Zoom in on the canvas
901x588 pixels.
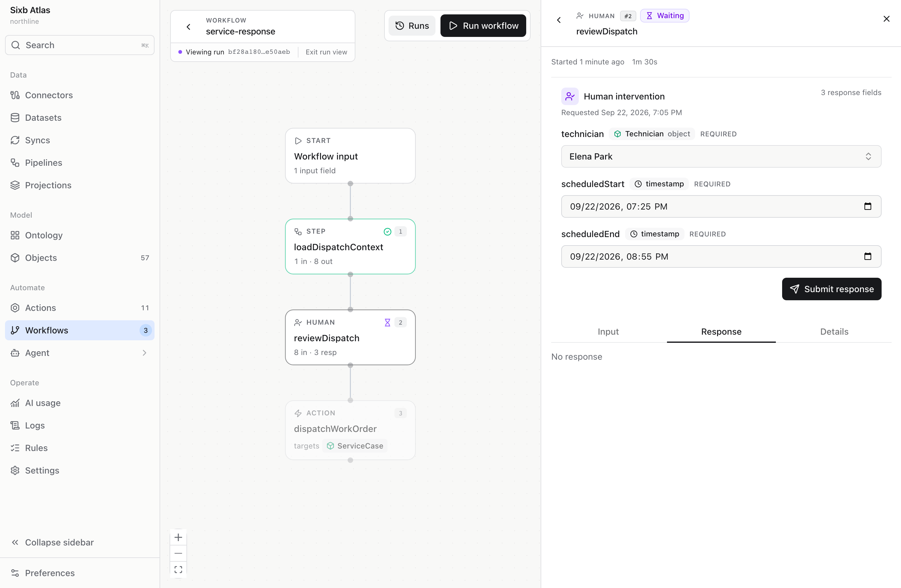click(178, 537)
